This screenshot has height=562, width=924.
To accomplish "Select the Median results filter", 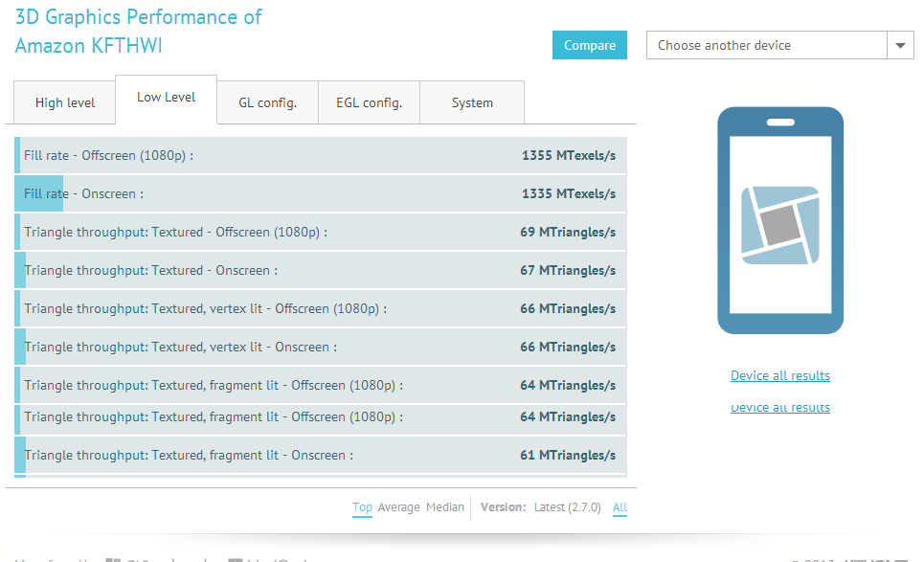I will (x=445, y=507).
